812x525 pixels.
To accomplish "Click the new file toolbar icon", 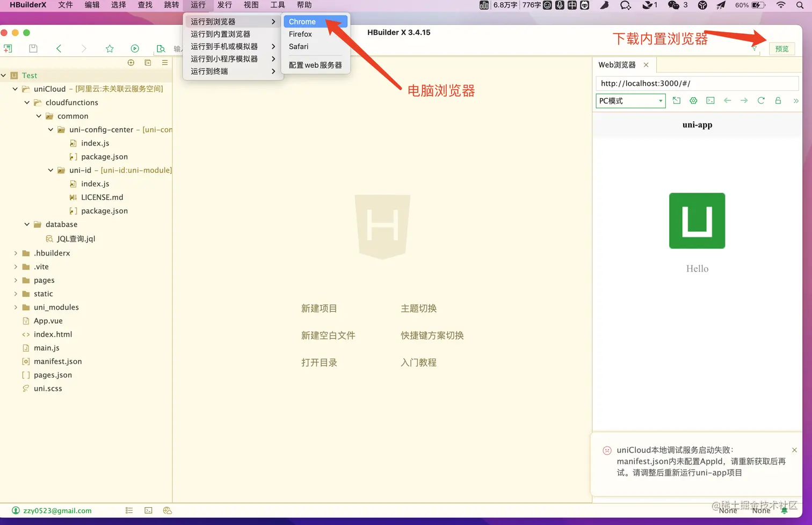I will pos(8,48).
